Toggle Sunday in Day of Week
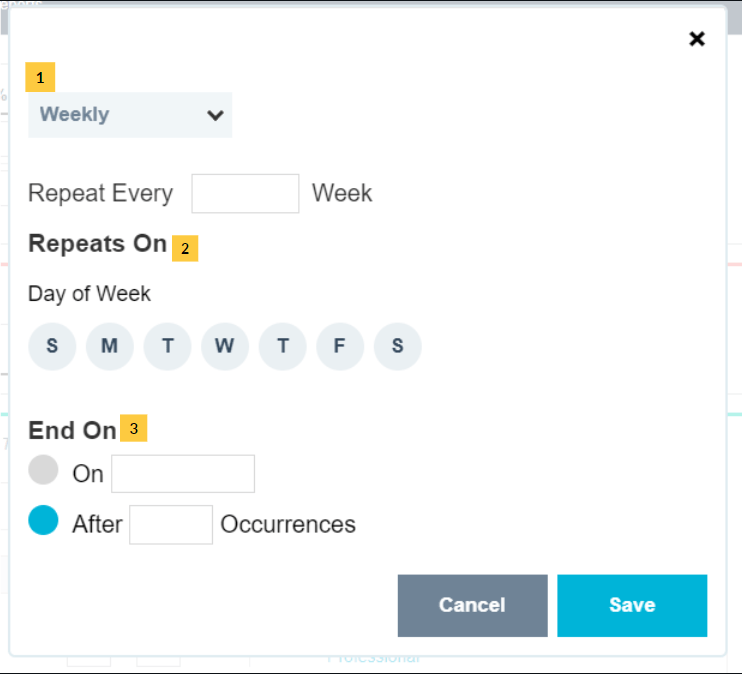Image resolution: width=742 pixels, height=674 pixels. pos(52,347)
